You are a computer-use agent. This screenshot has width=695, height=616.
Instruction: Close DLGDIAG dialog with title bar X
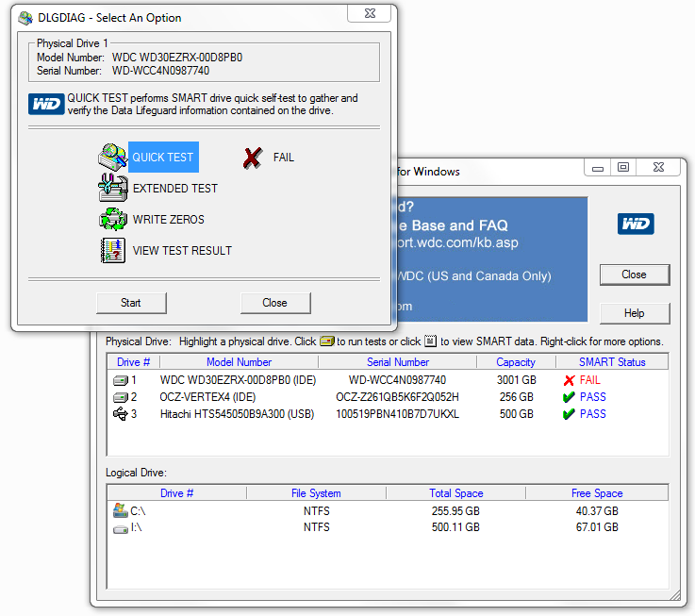[x=370, y=13]
